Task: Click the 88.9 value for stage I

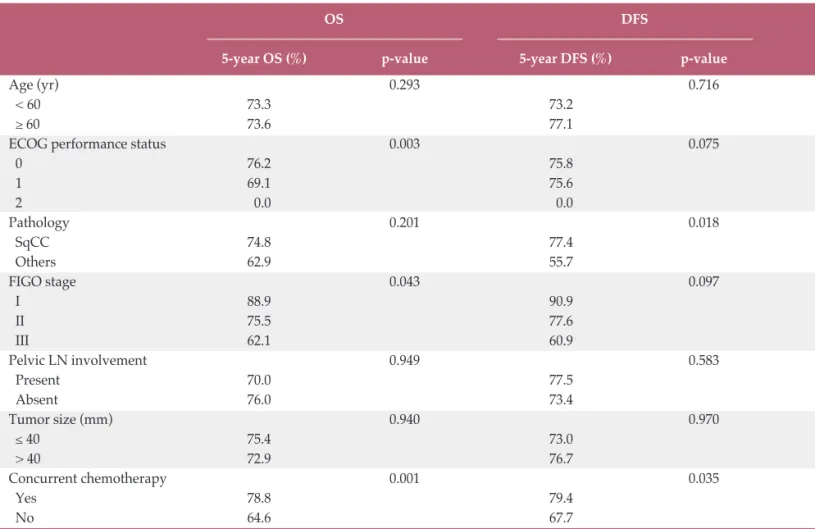Action: 259,301
